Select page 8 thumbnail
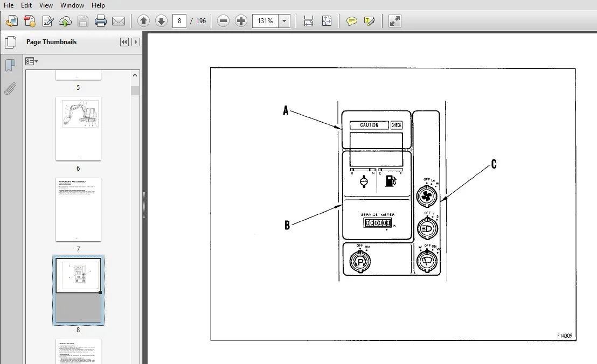The height and width of the screenshot is (364, 597). pos(79,290)
